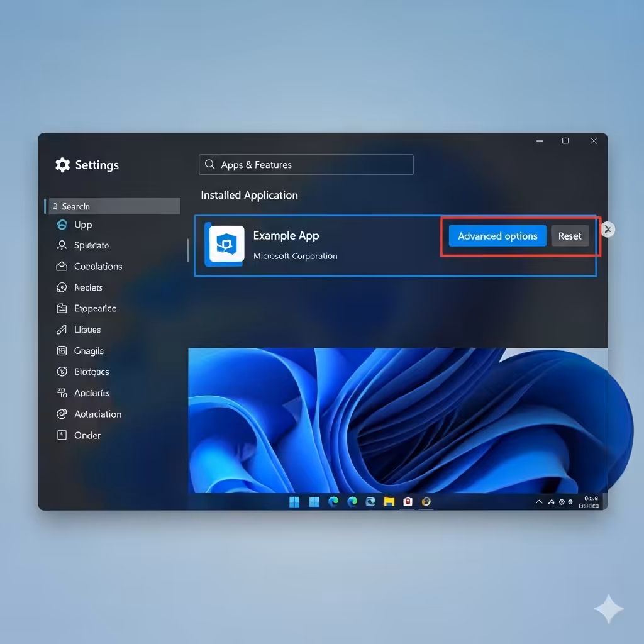Open the red shopping bag taskbar app
The height and width of the screenshot is (644, 644).
click(x=408, y=501)
